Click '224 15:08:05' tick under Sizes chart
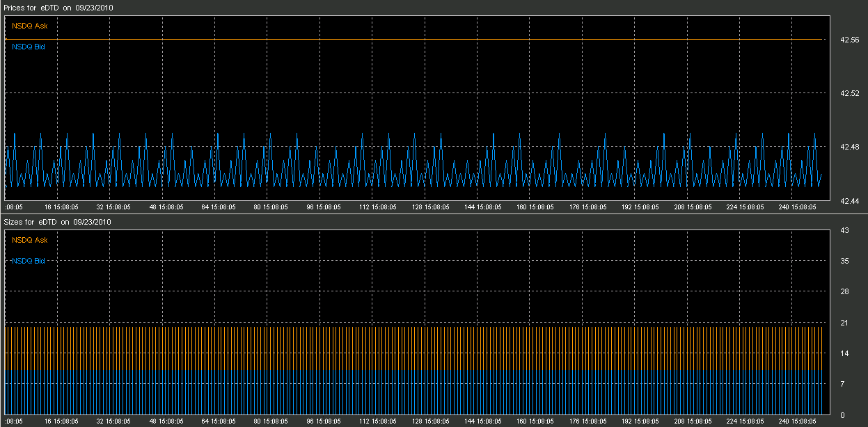 tap(745, 421)
